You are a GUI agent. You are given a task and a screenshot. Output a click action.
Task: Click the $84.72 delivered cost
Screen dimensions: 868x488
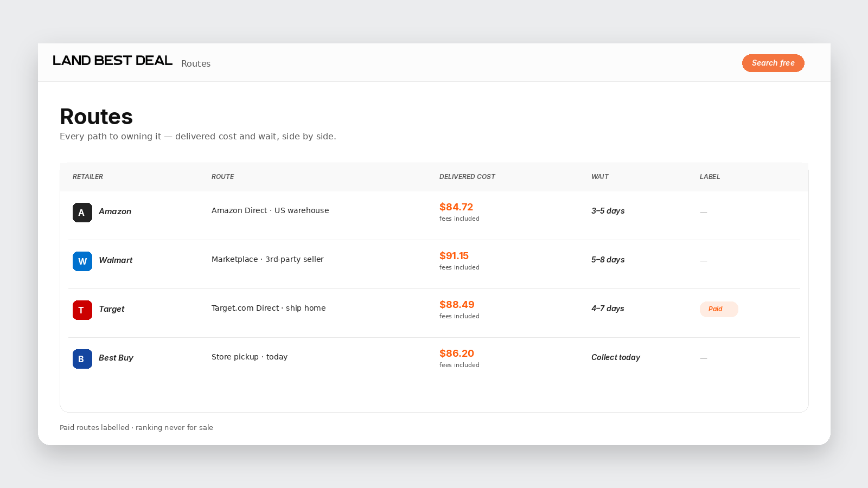tap(456, 207)
